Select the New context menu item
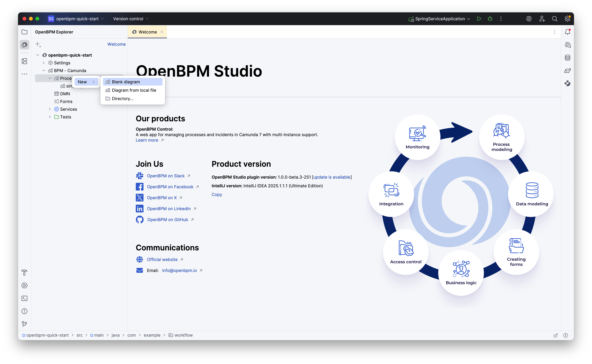Image resolution: width=592 pixels, height=364 pixels. click(x=86, y=82)
